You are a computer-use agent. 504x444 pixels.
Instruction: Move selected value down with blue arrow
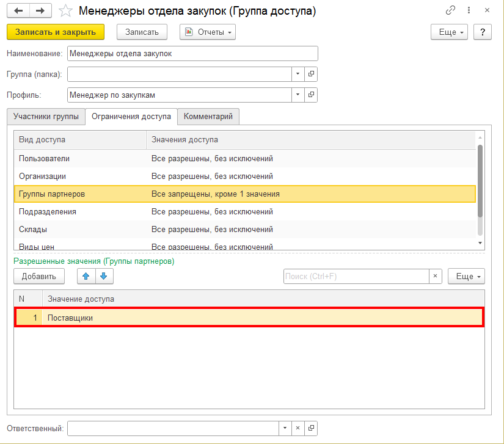click(103, 276)
